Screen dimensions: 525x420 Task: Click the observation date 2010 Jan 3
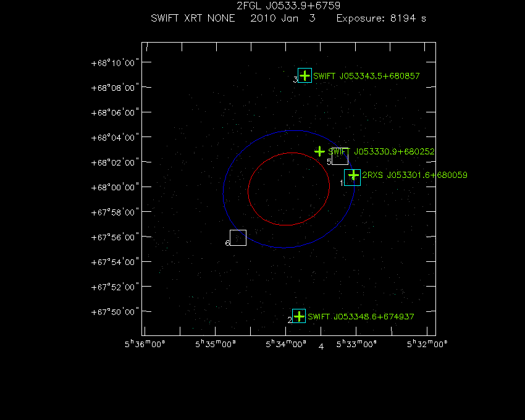(x=283, y=18)
